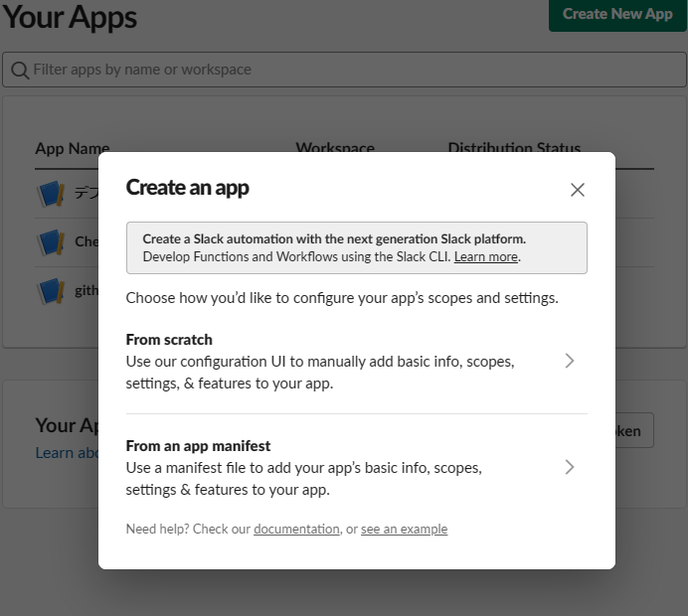Image resolution: width=688 pixels, height=616 pixels.
Task: Click the first app's notebook icon
Action: pos(51,194)
